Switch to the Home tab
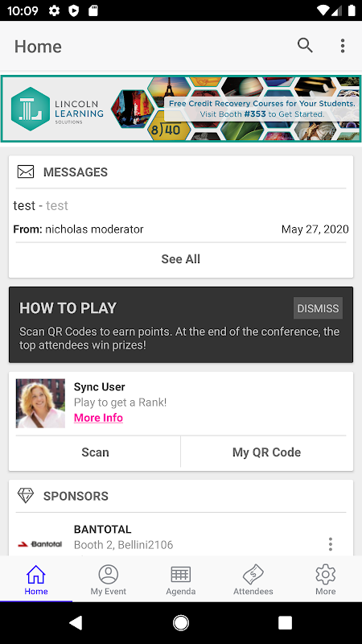 (36, 579)
